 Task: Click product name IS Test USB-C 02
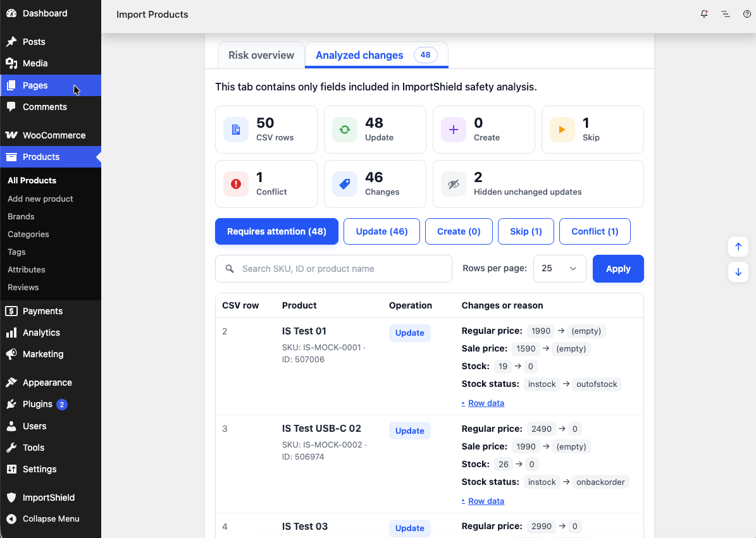(321, 429)
